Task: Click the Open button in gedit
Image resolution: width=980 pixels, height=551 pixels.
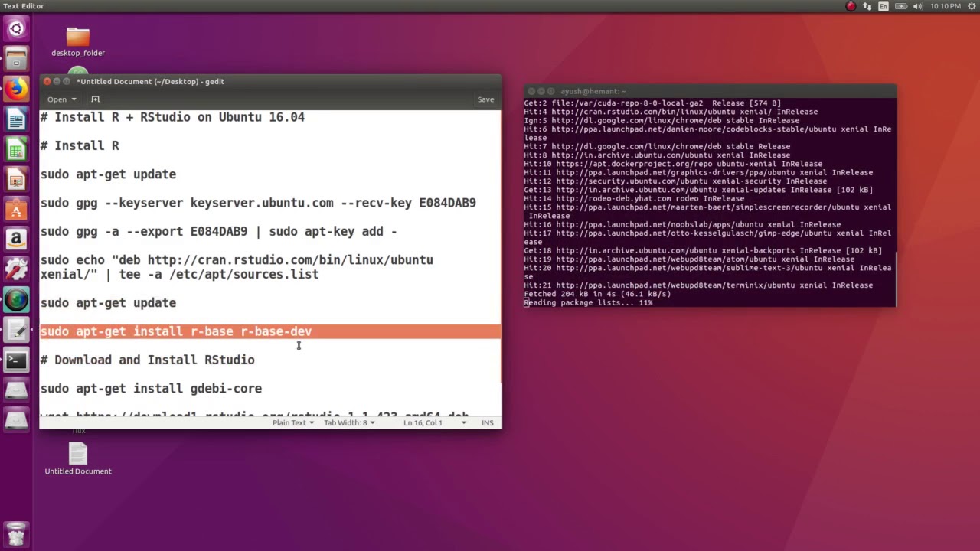Action: click(57, 99)
